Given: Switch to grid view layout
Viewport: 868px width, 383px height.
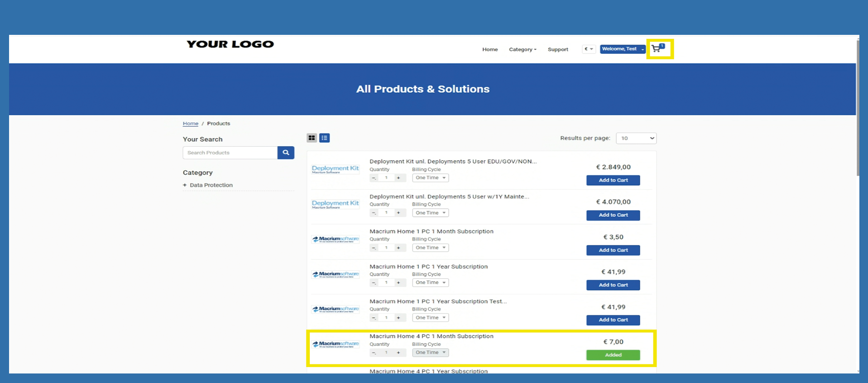Looking at the screenshot, I should pos(312,138).
